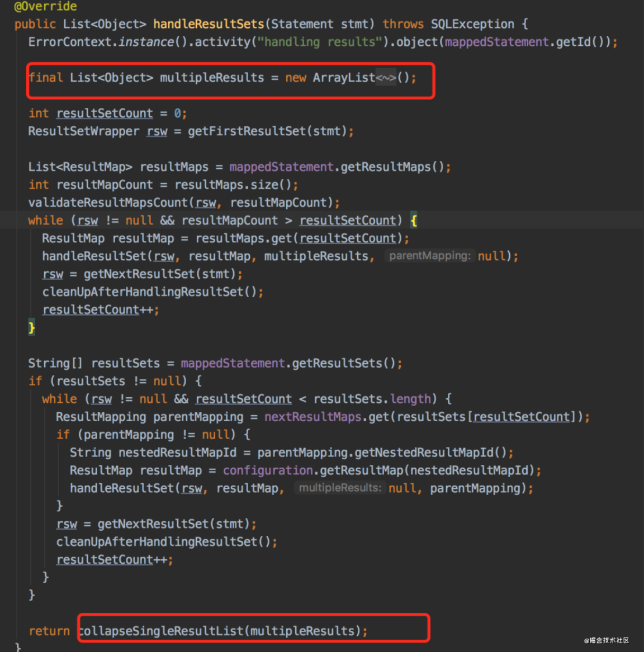Image resolution: width=644 pixels, height=652 pixels.
Task: Click the final keyword
Action: [x=45, y=78]
